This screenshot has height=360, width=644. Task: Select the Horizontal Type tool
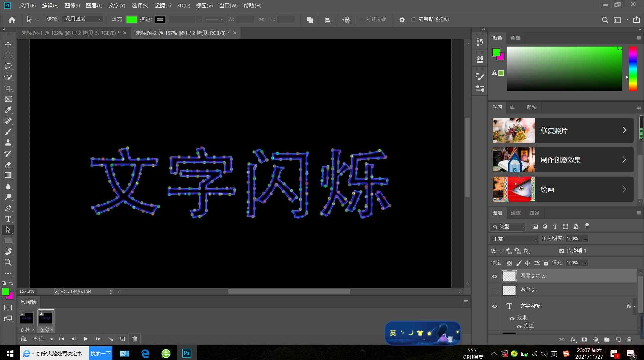(x=8, y=219)
